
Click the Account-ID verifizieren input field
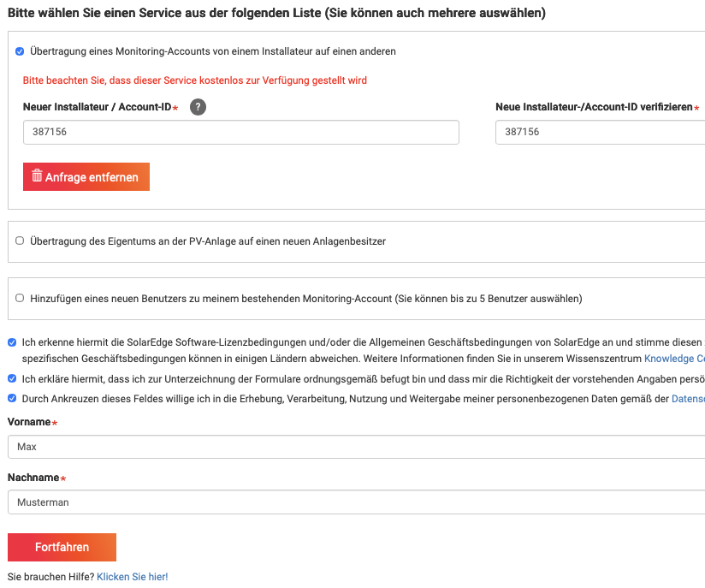(x=599, y=132)
